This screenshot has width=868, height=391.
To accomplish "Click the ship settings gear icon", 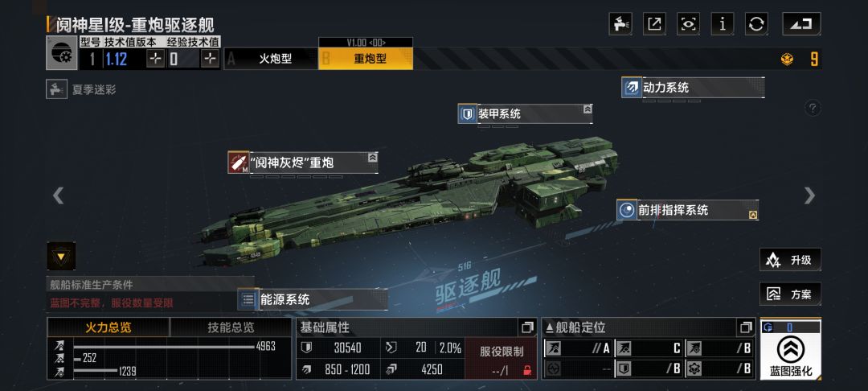I will coord(61,53).
